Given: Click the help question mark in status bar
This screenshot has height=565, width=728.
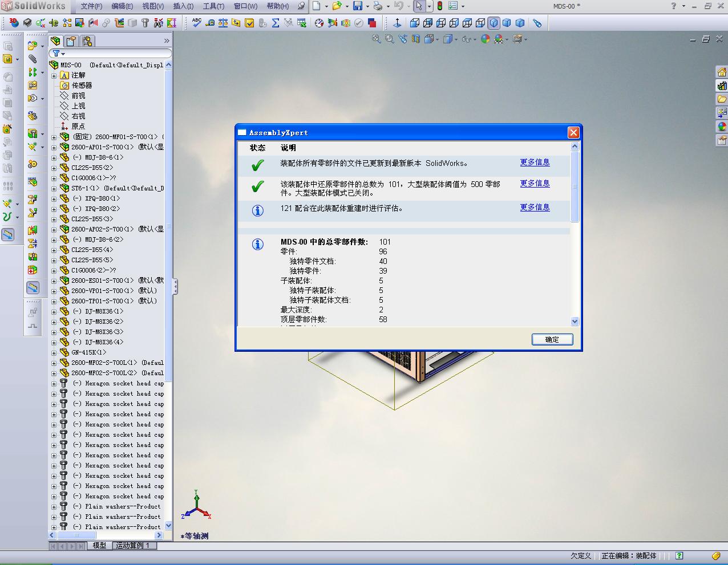Looking at the screenshot, I should [x=679, y=555].
